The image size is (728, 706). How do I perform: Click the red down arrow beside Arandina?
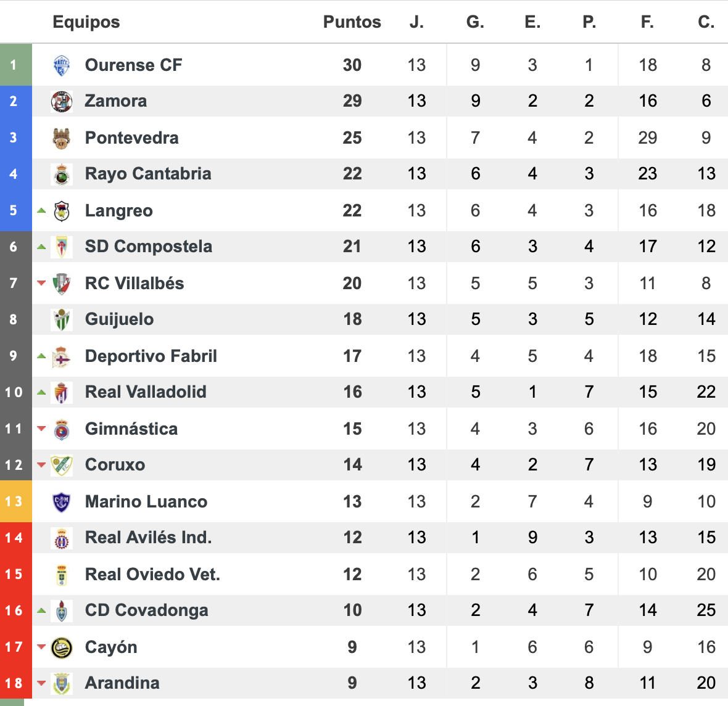(x=41, y=683)
